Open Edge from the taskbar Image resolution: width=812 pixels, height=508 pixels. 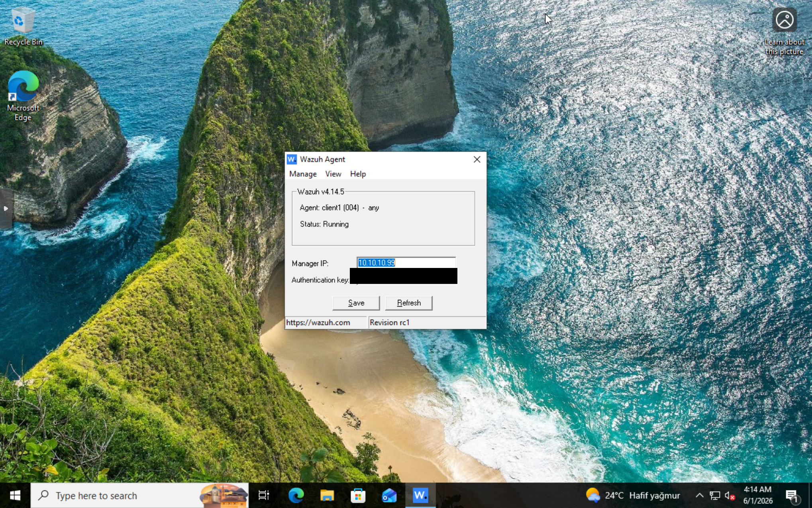click(296, 496)
